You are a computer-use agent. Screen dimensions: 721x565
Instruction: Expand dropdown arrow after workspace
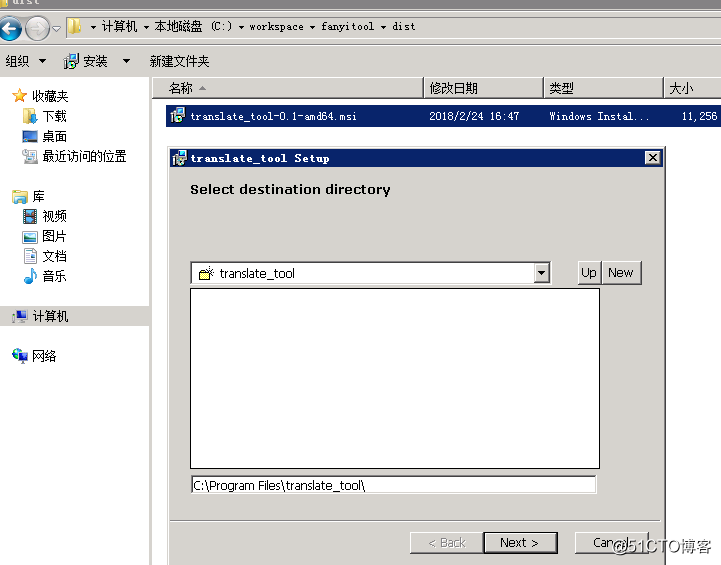(312, 28)
